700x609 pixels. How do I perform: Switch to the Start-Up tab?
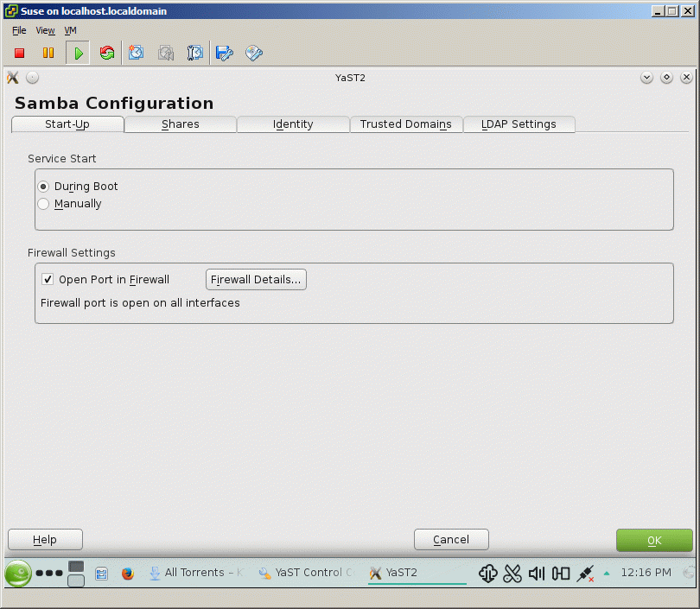[67, 124]
